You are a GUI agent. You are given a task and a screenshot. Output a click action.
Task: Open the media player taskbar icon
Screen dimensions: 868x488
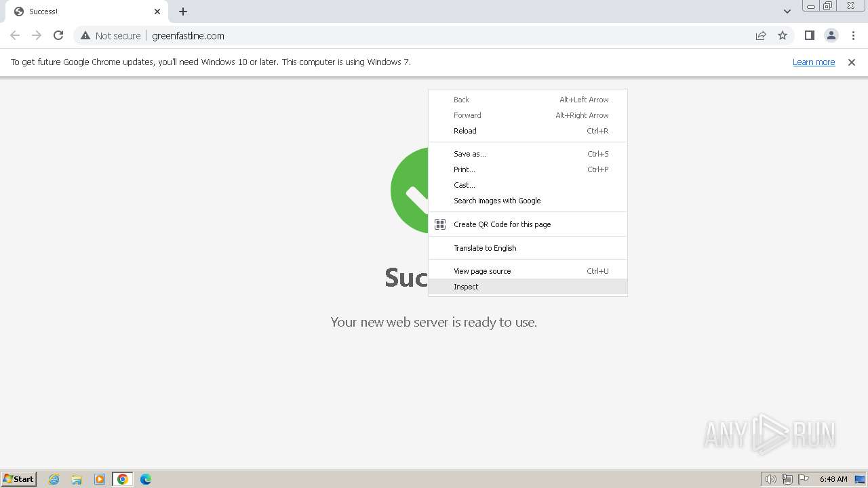point(100,479)
